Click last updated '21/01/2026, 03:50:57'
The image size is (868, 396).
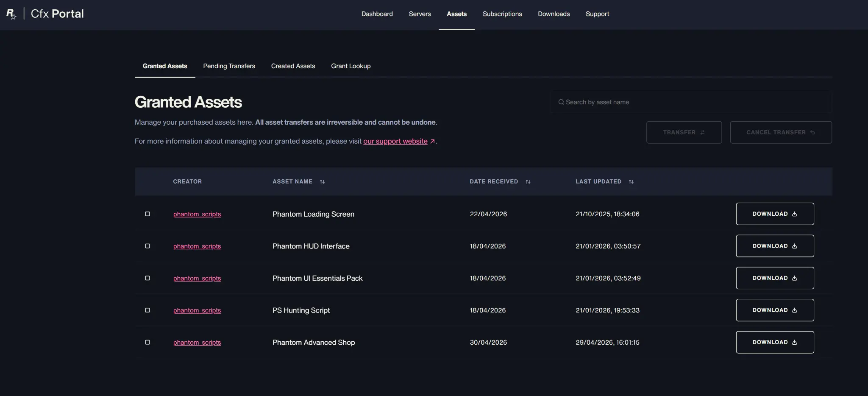pyautogui.click(x=608, y=246)
